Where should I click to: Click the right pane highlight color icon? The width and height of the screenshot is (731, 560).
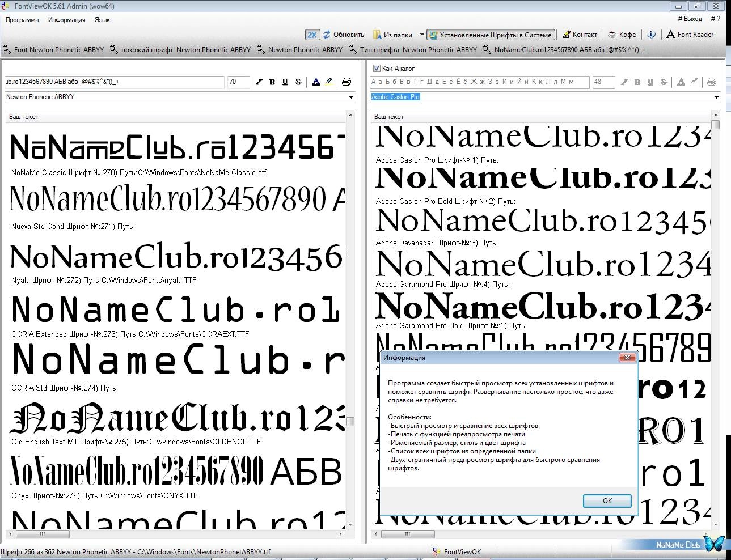coord(694,82)
